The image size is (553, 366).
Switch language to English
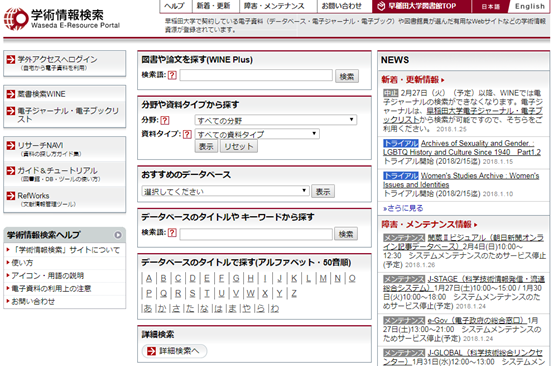point(530,6)
